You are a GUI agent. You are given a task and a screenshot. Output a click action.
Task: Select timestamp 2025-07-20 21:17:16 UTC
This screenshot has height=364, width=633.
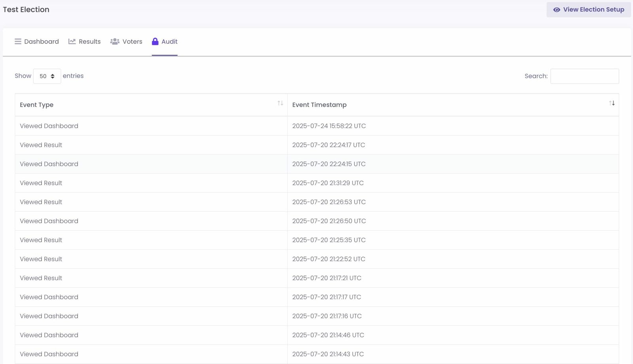327,316
